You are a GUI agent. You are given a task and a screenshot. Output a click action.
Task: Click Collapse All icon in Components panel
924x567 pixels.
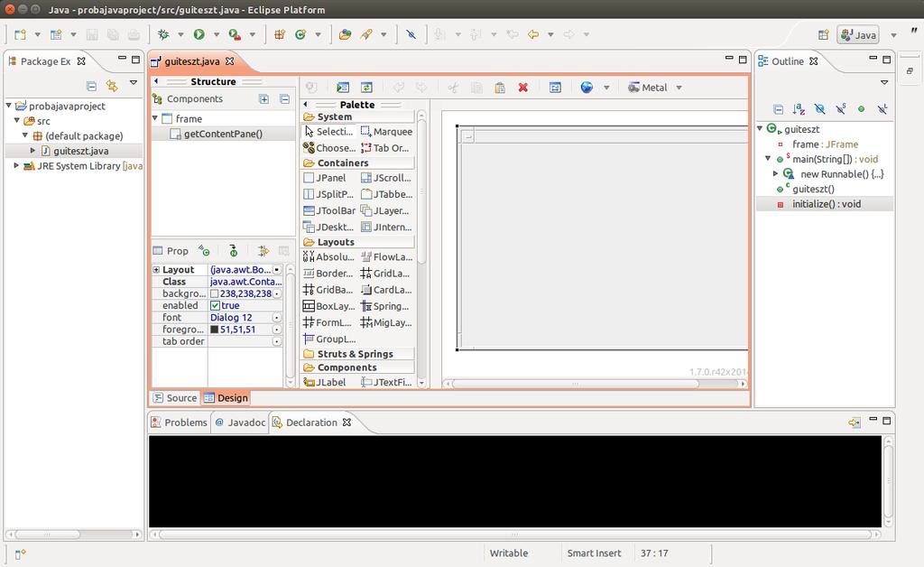click(x=284, y=99)
